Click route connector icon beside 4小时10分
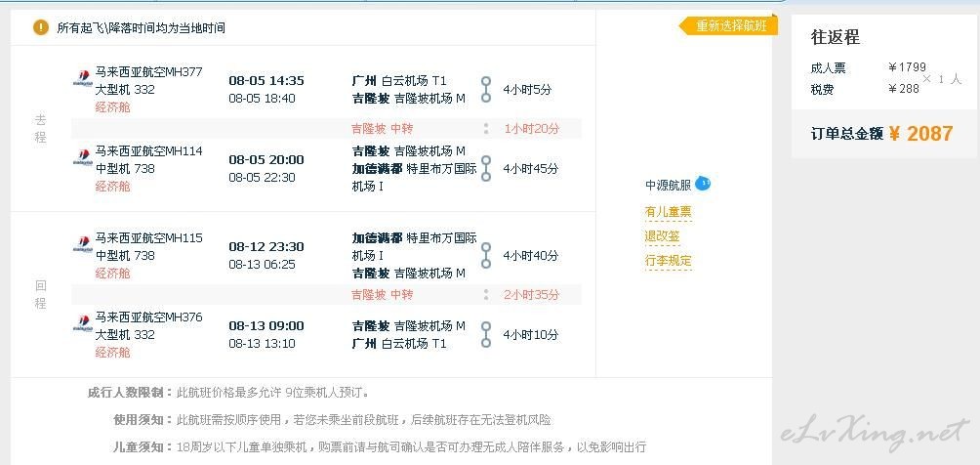Viewport: 980px width, 465px height. coord(486,335)
